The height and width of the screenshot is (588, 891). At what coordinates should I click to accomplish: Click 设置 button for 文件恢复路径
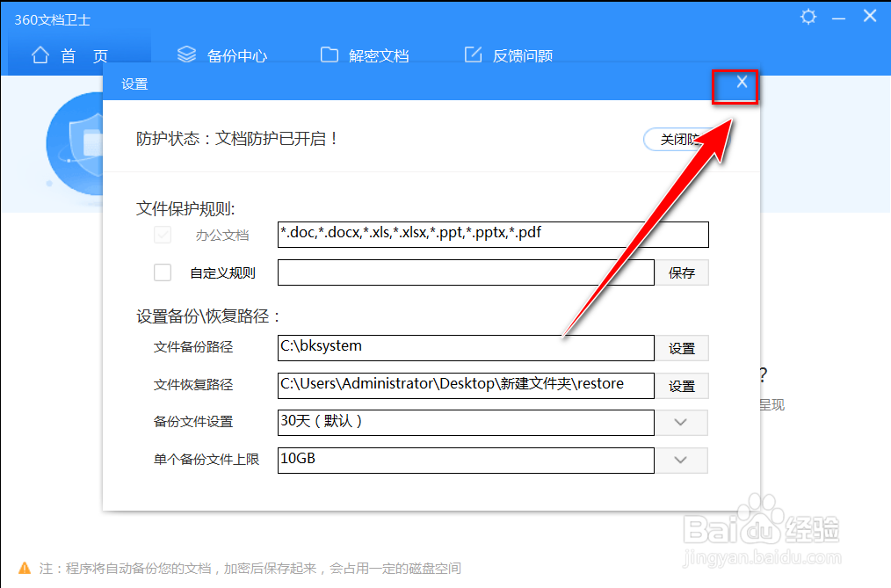point(682,387)
